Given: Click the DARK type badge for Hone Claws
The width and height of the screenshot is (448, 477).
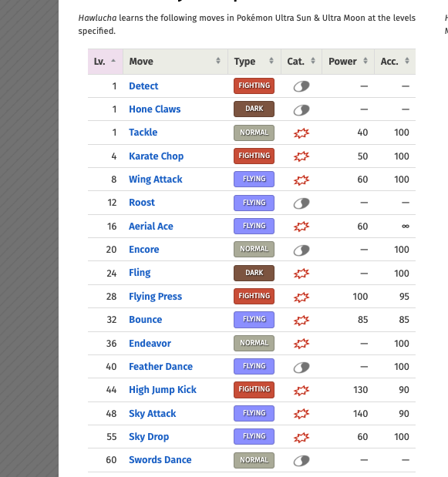Looking at the screenshot, I should tap(254, 109).
